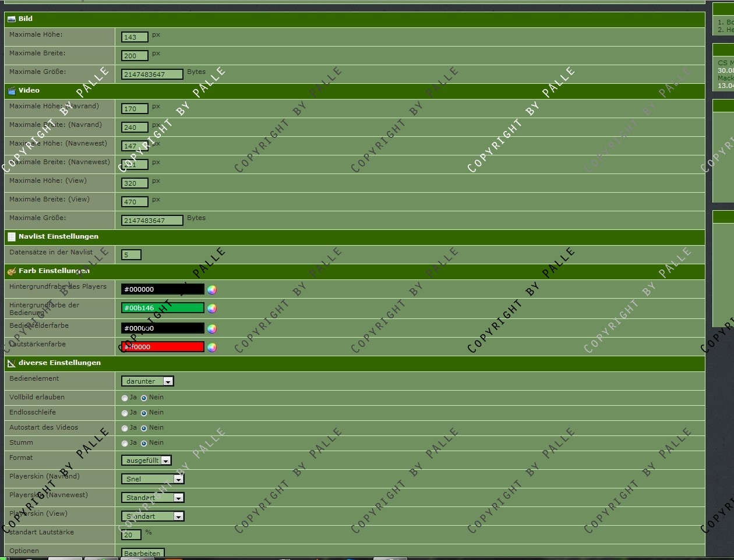Image resolution: width=734 pixels, height=560 pixels.
Task: Click the Navlist Einstellungen heading text
Action: click(x=58, y=237)
